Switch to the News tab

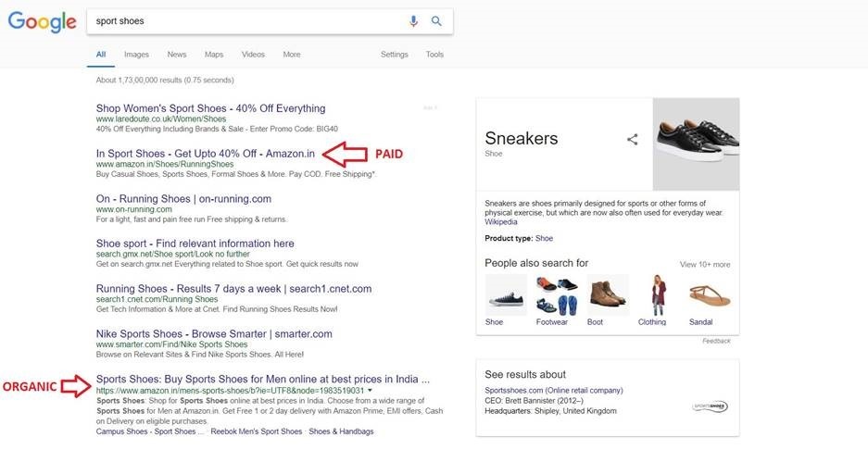coord(177,55)
